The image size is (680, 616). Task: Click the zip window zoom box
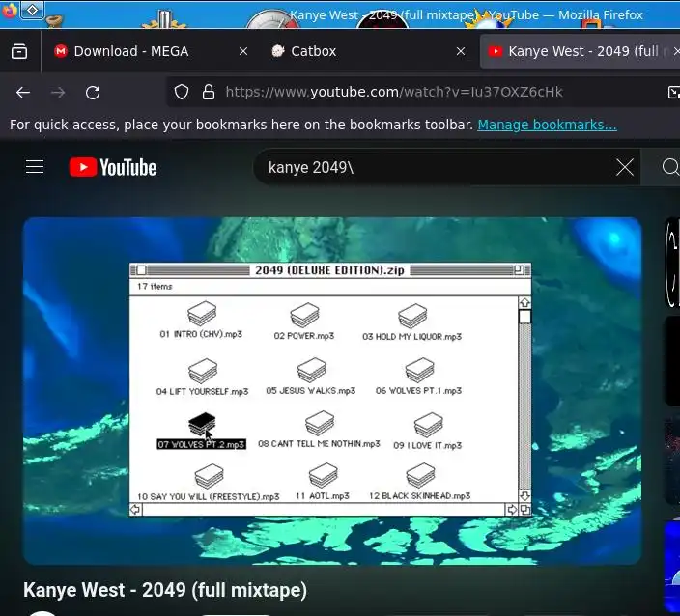click(519, 270)
